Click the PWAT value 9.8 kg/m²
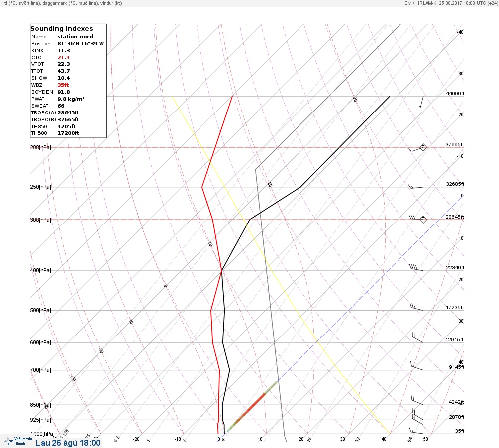499x448 pixels. [x=71, y=99]
